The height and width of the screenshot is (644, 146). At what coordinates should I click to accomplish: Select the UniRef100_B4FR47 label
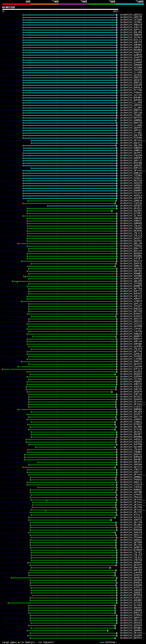pyautogui.click(x=131, y=294)
